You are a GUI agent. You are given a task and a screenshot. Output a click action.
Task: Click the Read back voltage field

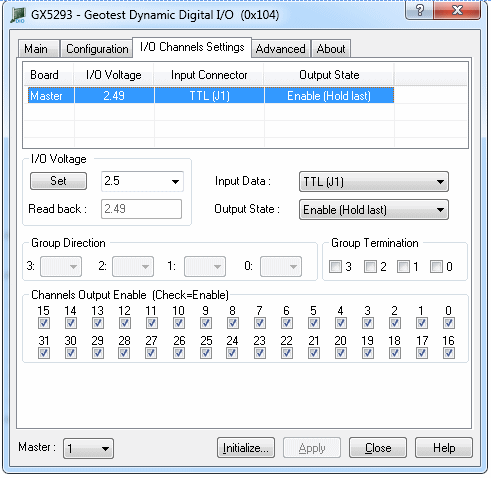[141, 209]
